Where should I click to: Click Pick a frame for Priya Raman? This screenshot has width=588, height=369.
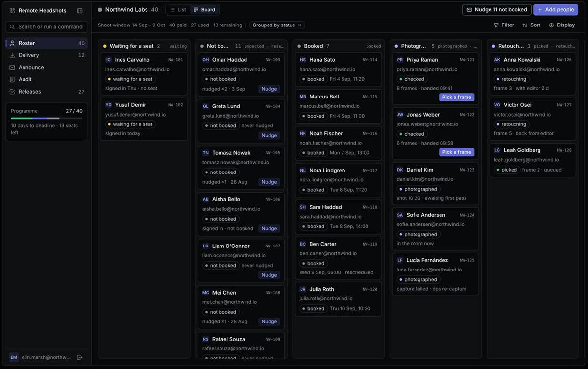click(457, 97)
